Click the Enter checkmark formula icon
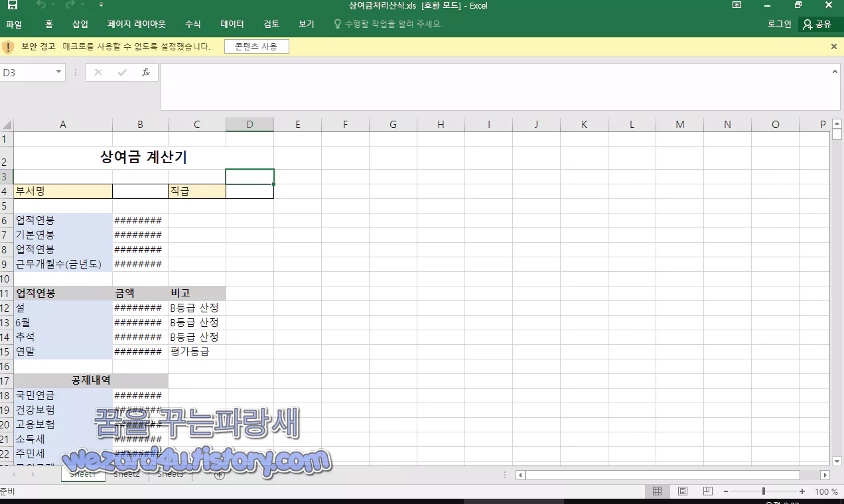This screenshot has height=504, width=844. (x=122, y=73)
